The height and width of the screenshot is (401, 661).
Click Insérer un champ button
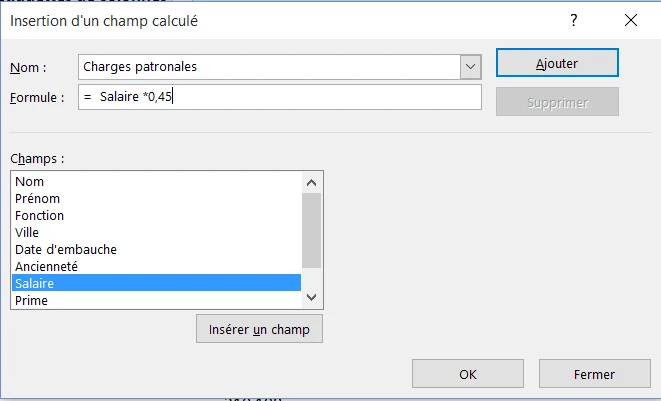coord(259,329)
